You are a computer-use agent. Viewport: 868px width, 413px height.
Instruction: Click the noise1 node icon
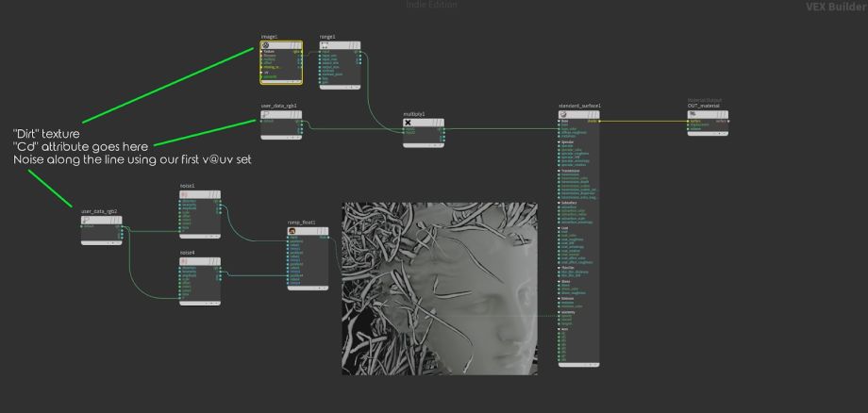tap(185, 194)
